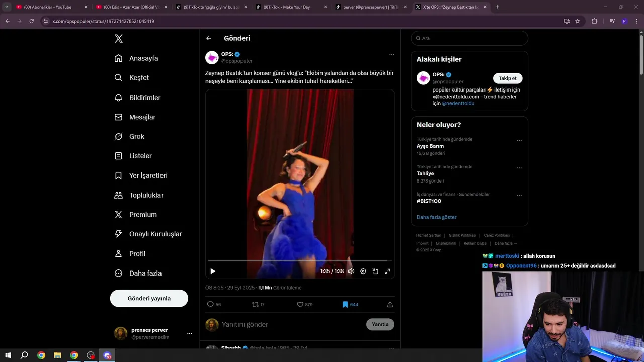The height and width of the screenshot is (362, 644).
Task: Open #BIST100 trend
Action: point(429,201)
